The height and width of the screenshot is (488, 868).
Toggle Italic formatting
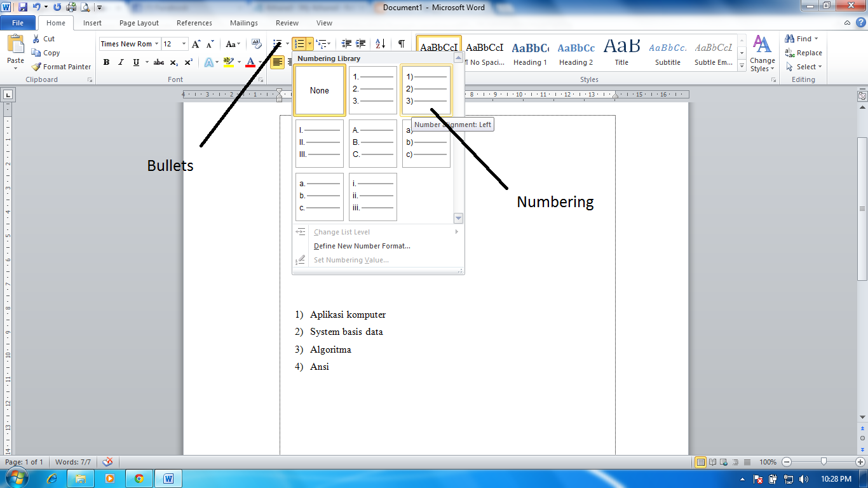point(121,62)
